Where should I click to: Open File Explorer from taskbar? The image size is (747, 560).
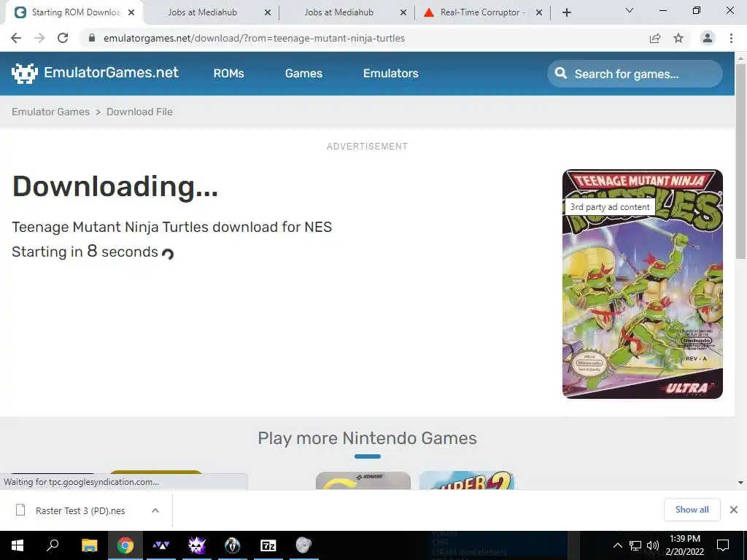[89, 545]
